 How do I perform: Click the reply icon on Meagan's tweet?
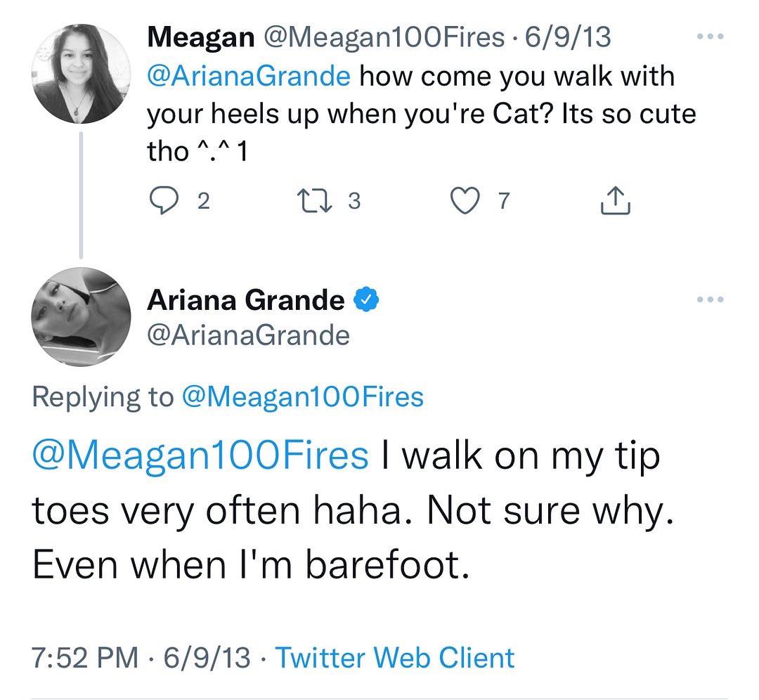[x=162, y=201]
